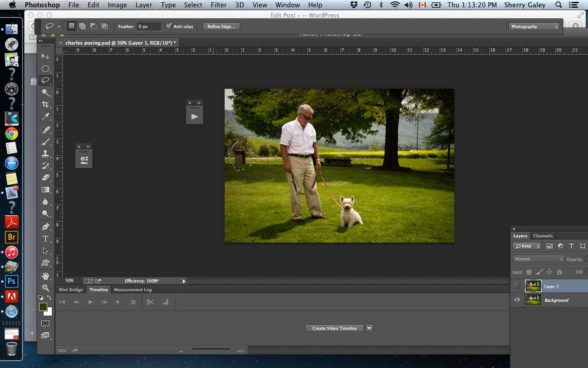Screen dimensions: 588x368
Task: Activate the Pen tool
Action: tap(45, 227)
